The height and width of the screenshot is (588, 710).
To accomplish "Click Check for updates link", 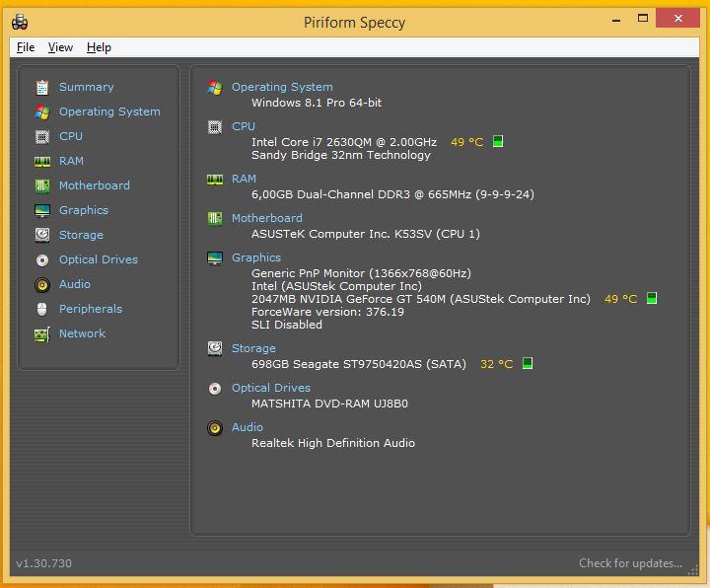I will point(630,563).
